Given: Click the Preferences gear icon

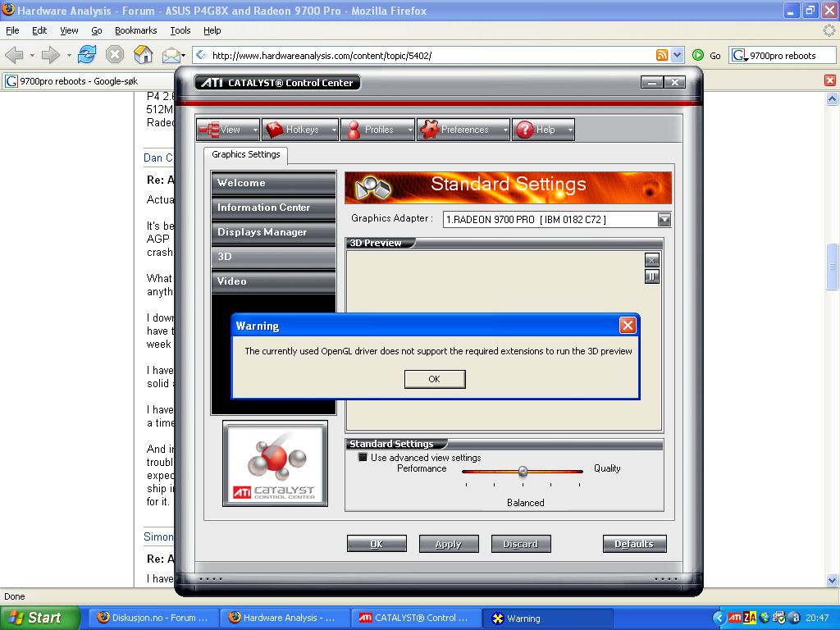Looking at the screenshot, I should click(429, 130).
